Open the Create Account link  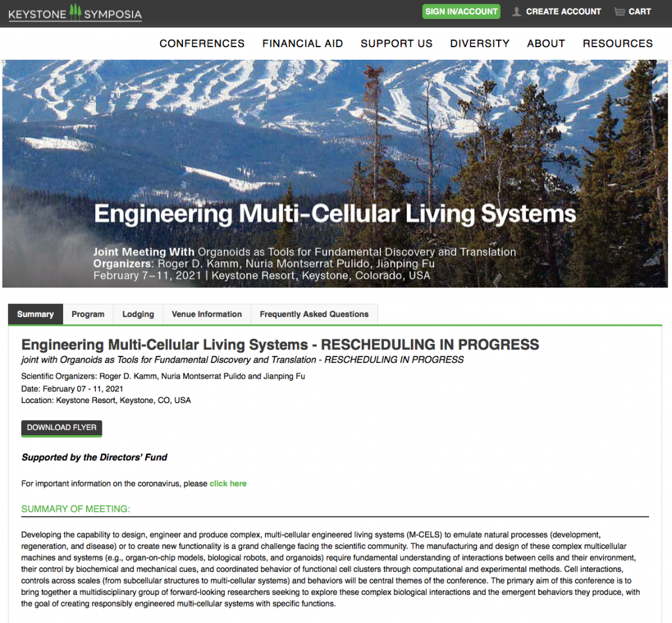pos(563,12)
